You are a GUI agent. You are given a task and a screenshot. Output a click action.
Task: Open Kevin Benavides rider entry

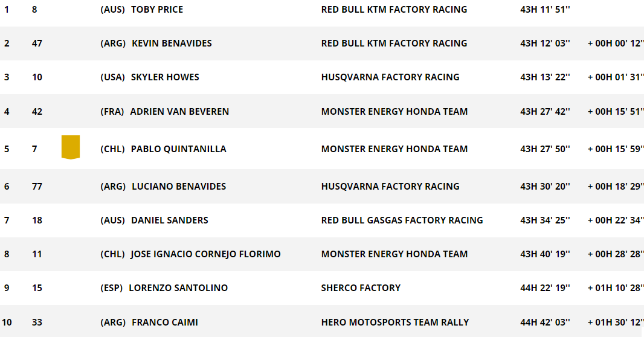coord(172,43)
